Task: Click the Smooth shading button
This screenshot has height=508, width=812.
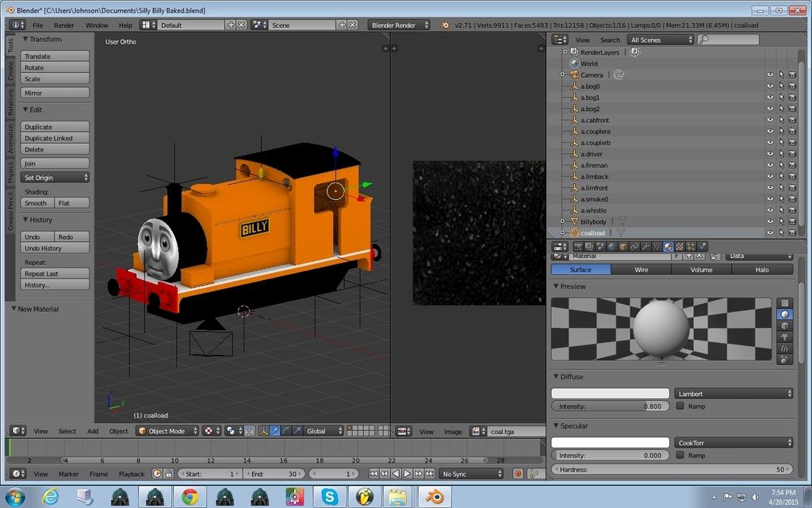Action: (37, 202)
